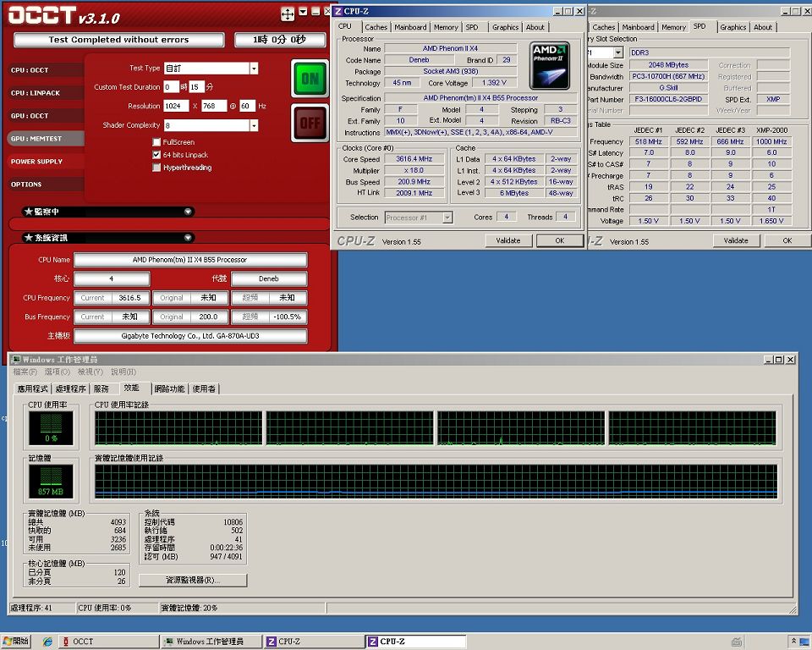Click the tray expand arrows icon

[x=793, y=642]
